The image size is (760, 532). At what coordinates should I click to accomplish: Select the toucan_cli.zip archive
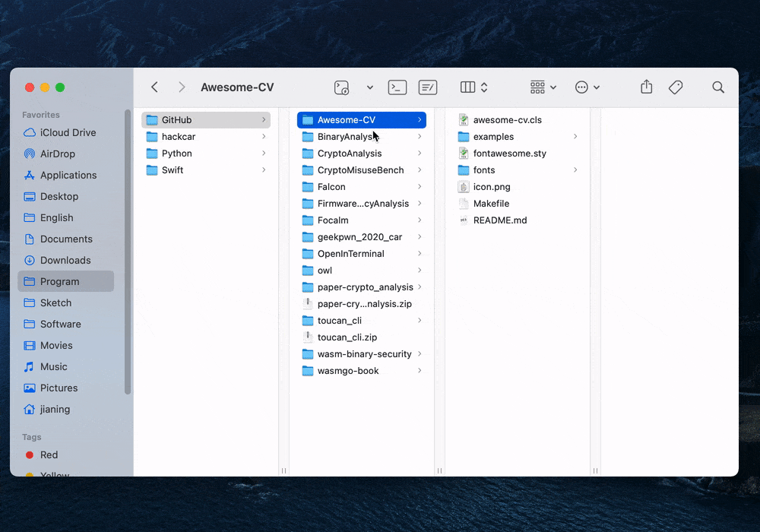(347, 337)
